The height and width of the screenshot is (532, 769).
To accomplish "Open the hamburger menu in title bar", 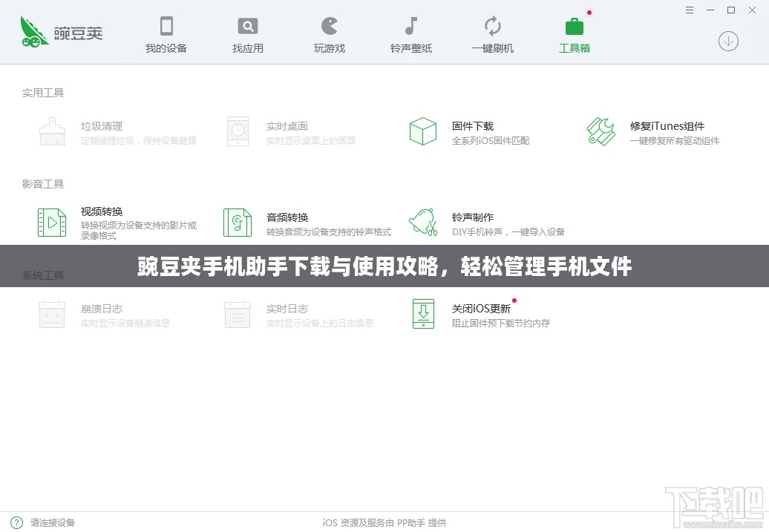I will tap(690, 10).
